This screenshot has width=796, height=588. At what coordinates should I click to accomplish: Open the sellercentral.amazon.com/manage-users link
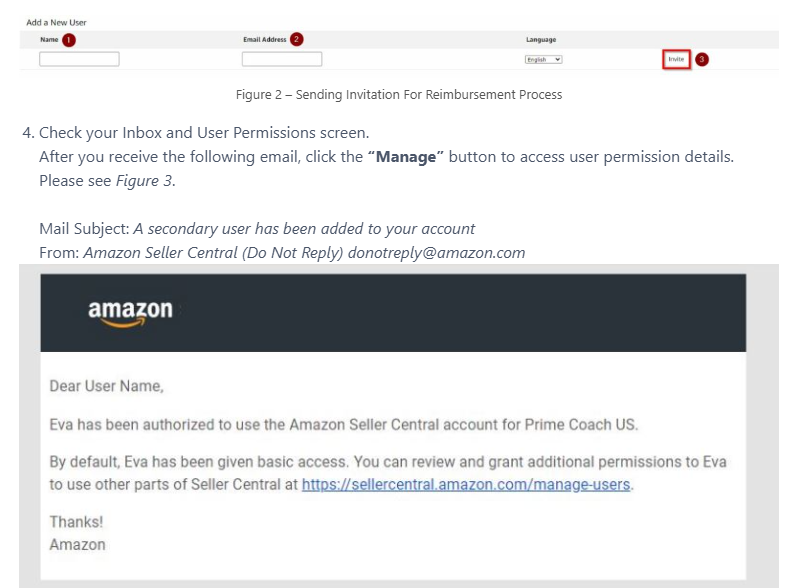tap(467, 485)
